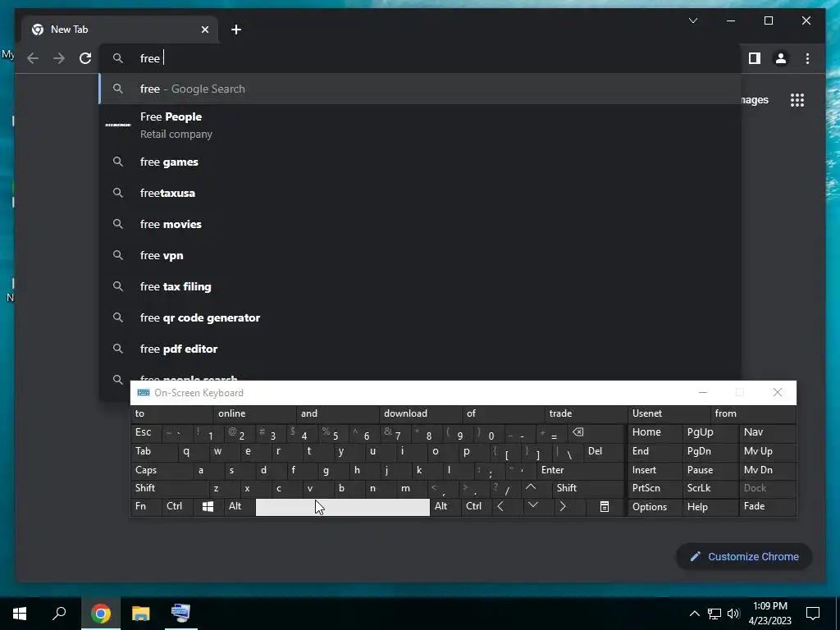Tap the context menu key on keyboard

pos(605,506)
